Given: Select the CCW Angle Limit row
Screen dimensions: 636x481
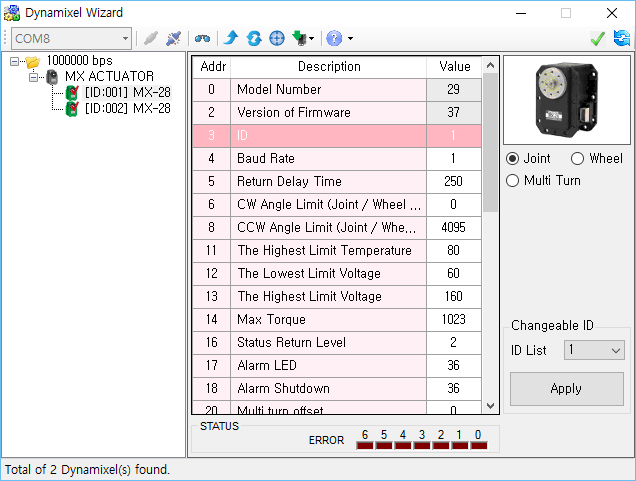Looking at the screenshot, I should point(337,228).
